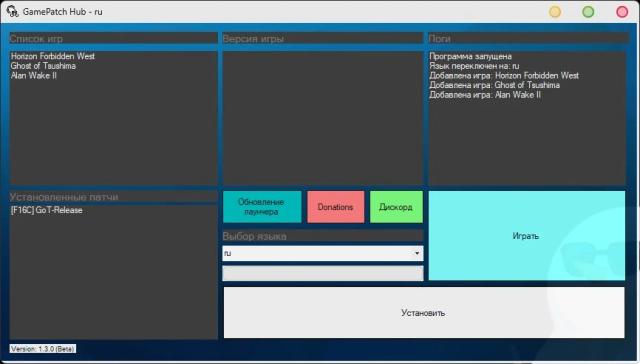Select log entry about Alan Wake II added
Viewport: 640px width, 364px height.
pyautogui.click(x=485, y=95)
